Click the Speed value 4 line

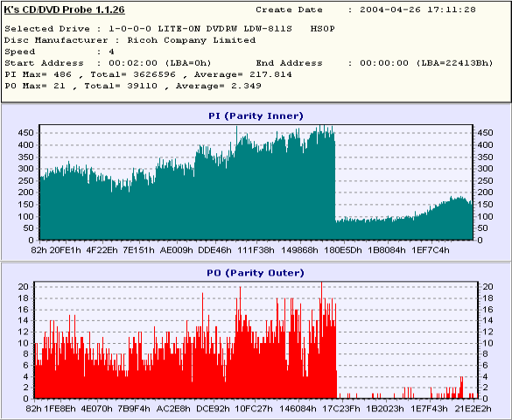point(60,52)
